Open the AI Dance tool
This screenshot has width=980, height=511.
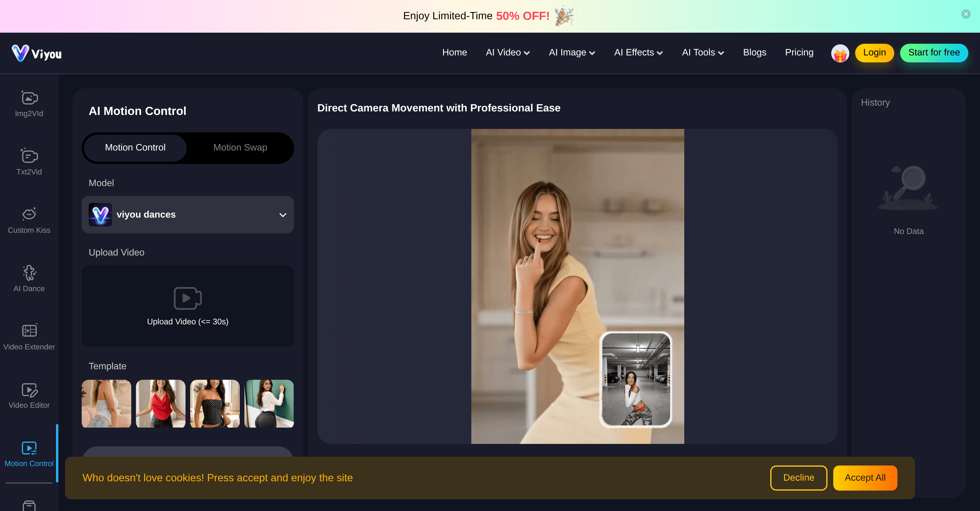(29, 278)
